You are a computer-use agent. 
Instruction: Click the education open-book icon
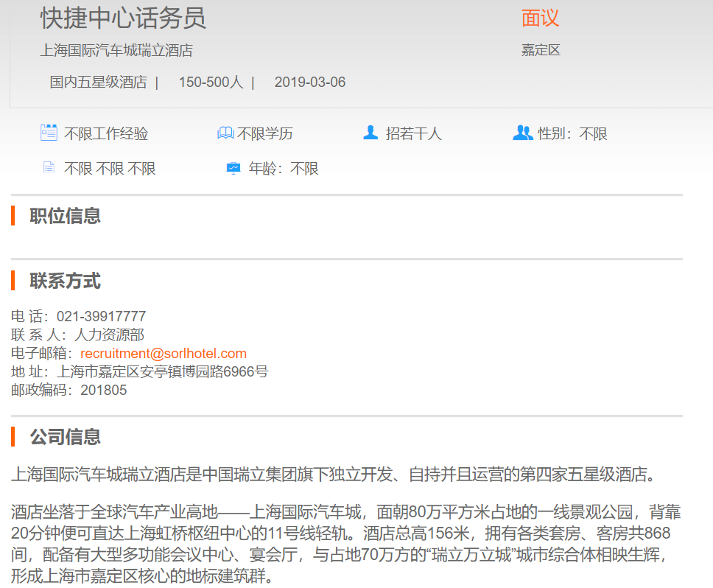coord(225,133)
